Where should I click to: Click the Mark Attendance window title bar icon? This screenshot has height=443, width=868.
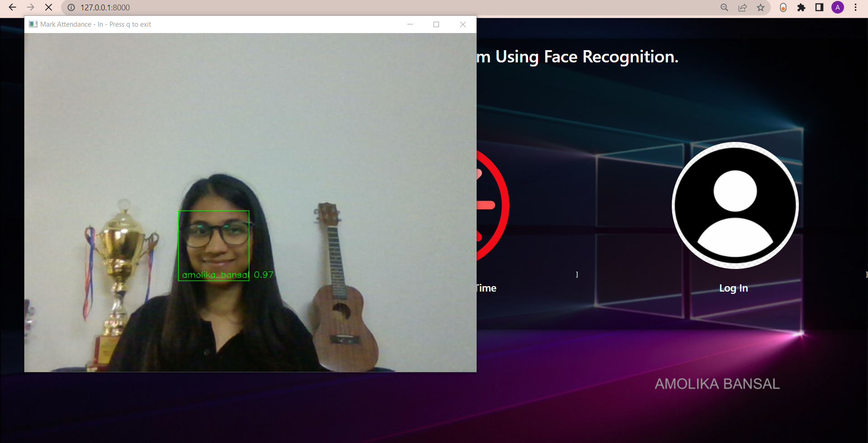pyautogui.click(x=33, y=24)
